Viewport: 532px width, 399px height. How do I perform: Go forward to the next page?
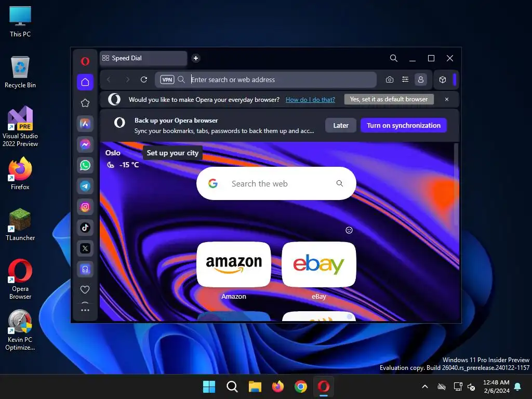(128, 79)
